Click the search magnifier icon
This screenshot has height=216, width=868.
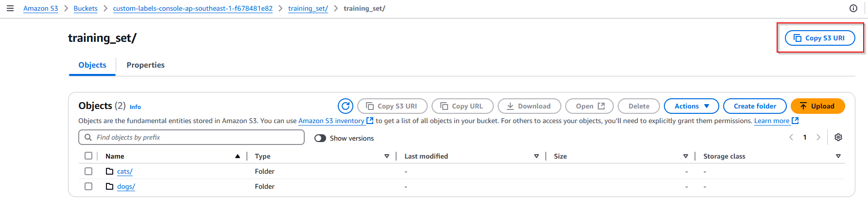(88, 137)
